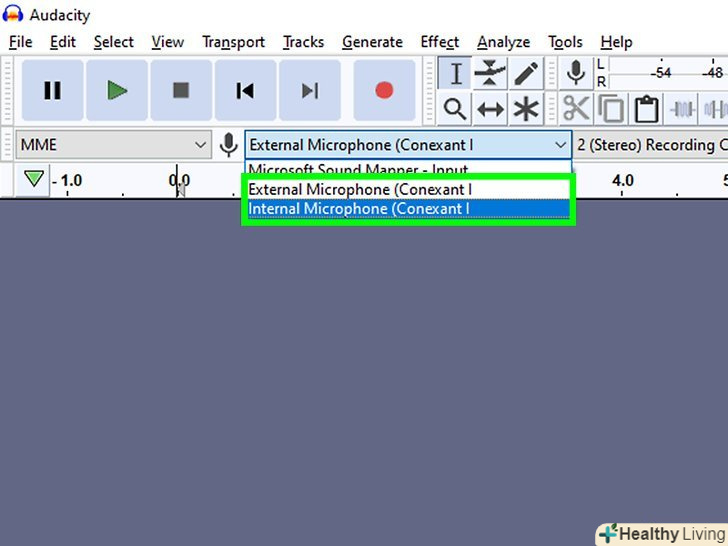Select the Selection (I-beam) tool
The image size is (728, 546).
455,73
